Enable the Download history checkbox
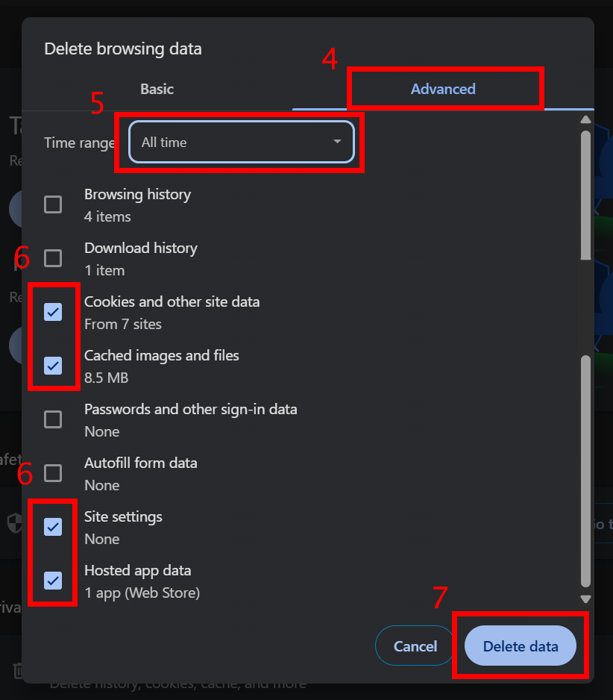The width and height of the screenshot is (613, 700). point(53,258)
